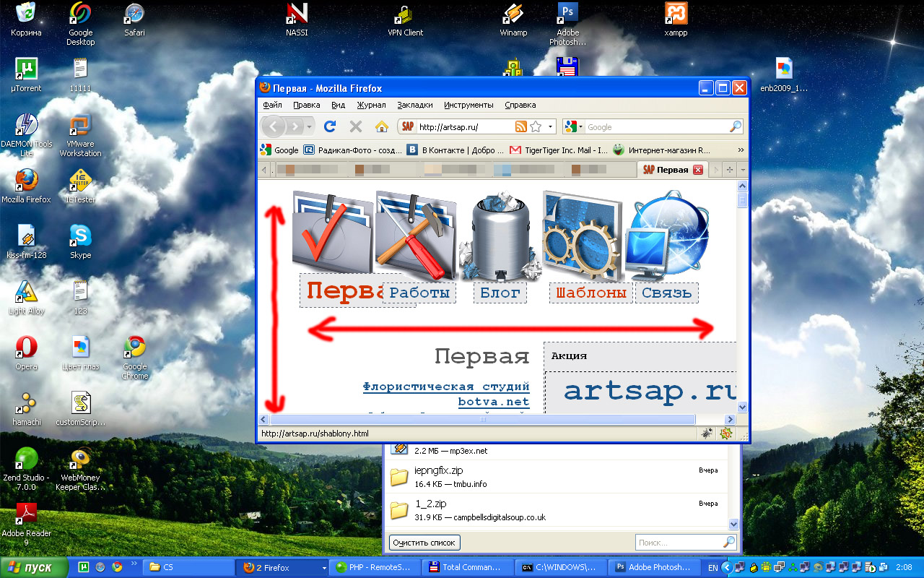924x578 pixels.
Task: Click the Firefox reload page icon
Action: 330,126
